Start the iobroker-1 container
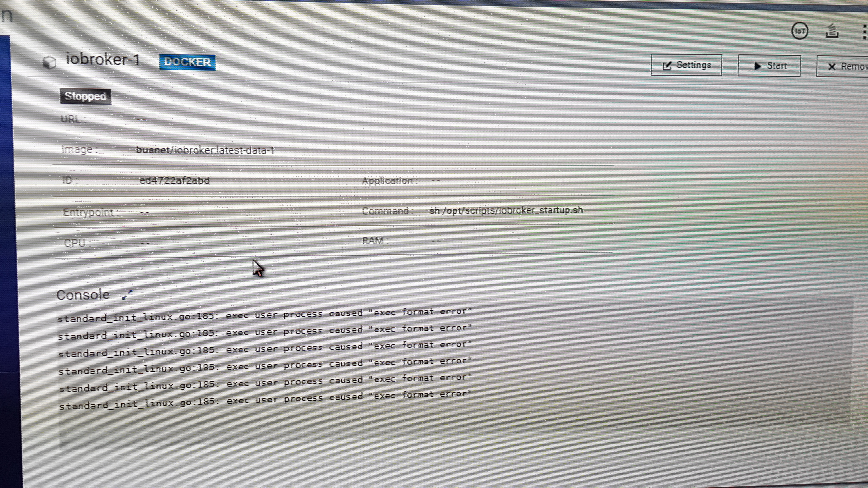The image size is (868, 488). click(x=769, y=66)
